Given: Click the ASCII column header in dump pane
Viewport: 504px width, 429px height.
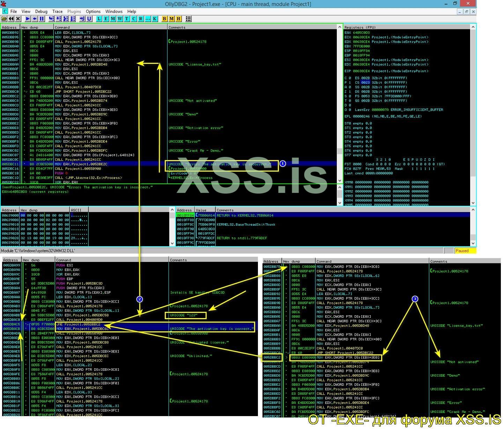Looking at the screenshot, I should pyautogui.click(x=76, y=210).
